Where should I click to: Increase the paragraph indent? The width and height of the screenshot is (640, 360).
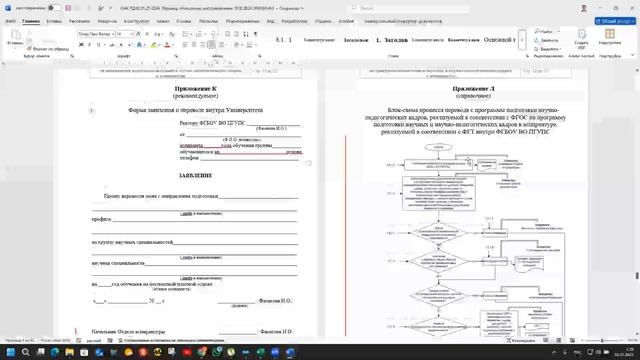coord(236,34)
